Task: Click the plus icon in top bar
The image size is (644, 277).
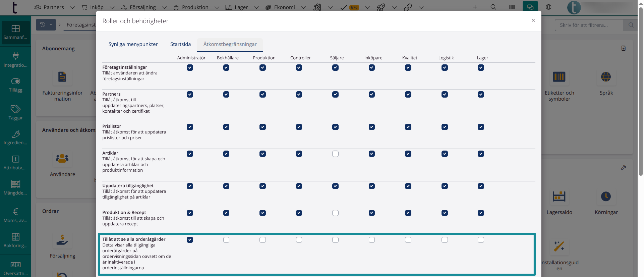Action: (475, 7)
